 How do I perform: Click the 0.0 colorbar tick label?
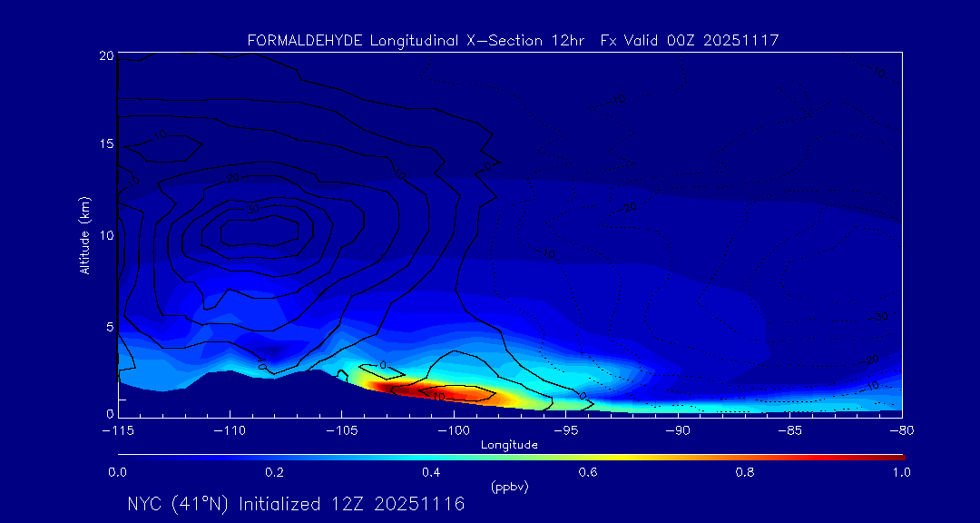tap(118, 472)
